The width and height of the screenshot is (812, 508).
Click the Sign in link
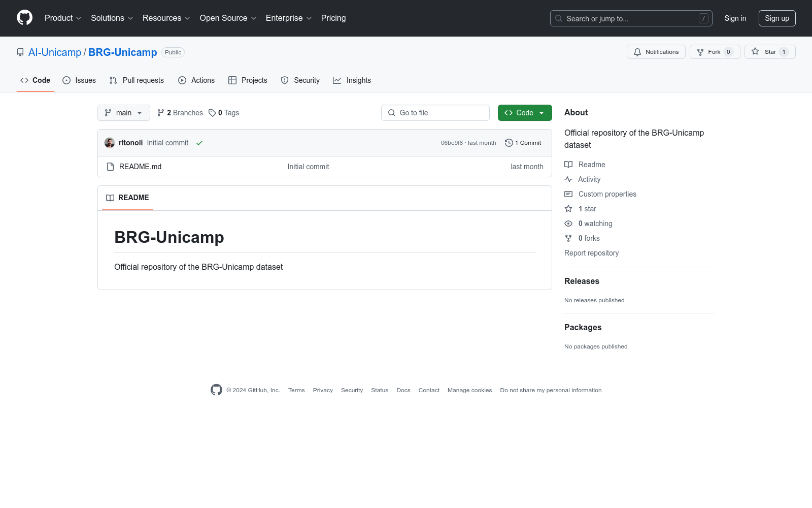[735, 18]
